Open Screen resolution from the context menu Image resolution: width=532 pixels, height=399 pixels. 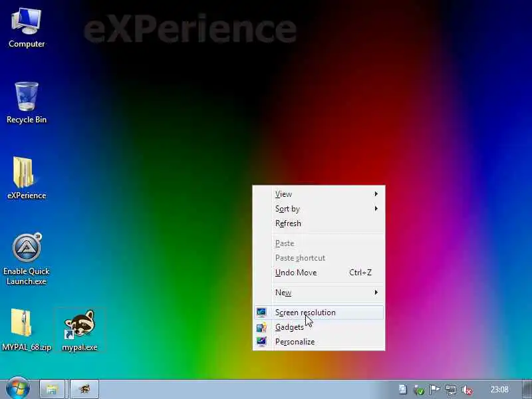(x=319, y=313)
